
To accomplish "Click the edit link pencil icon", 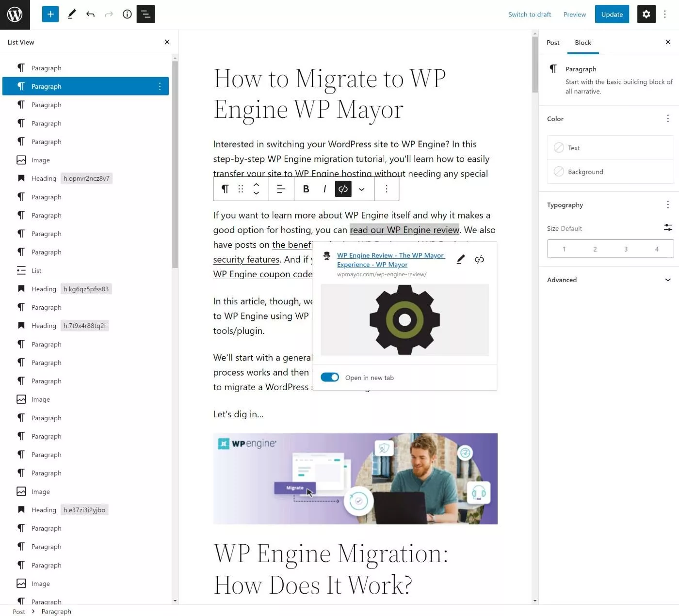I will click(461, 259).
